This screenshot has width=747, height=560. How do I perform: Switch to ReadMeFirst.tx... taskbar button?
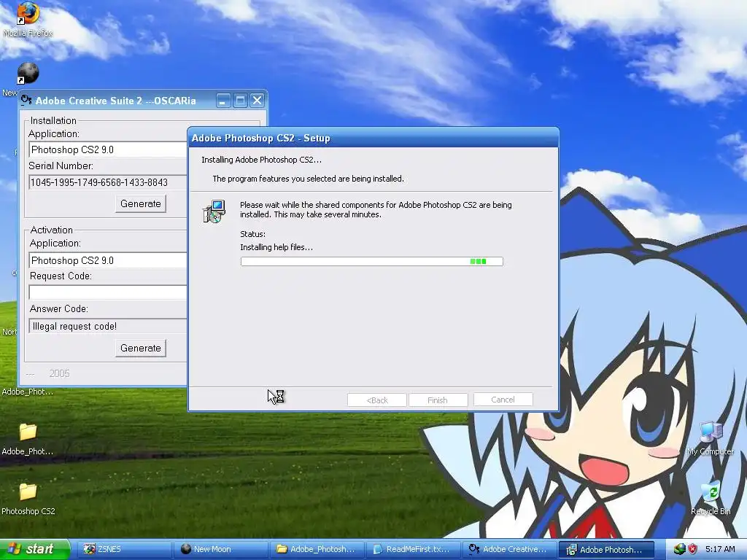pyautogui.click(x=414, y=549)
